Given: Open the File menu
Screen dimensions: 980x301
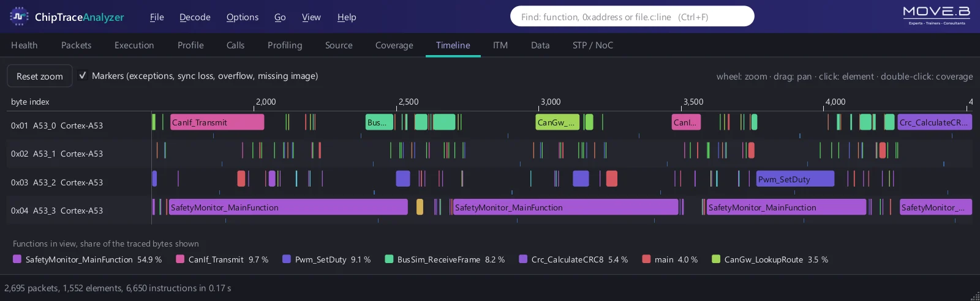Looking at the screenshot, I should tap(157, 17).
